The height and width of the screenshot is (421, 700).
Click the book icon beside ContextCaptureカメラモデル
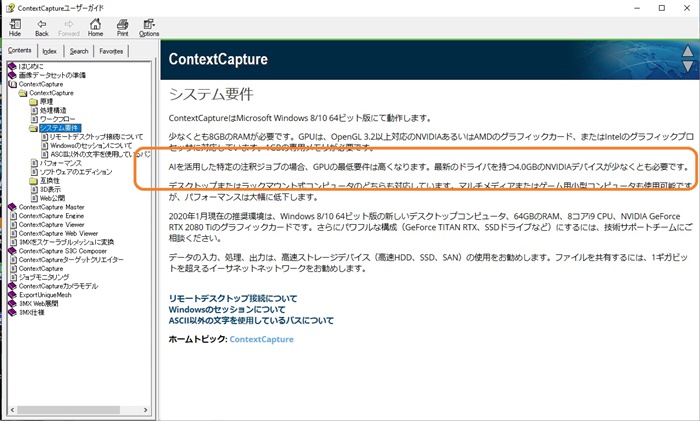[x=12, y=286]
